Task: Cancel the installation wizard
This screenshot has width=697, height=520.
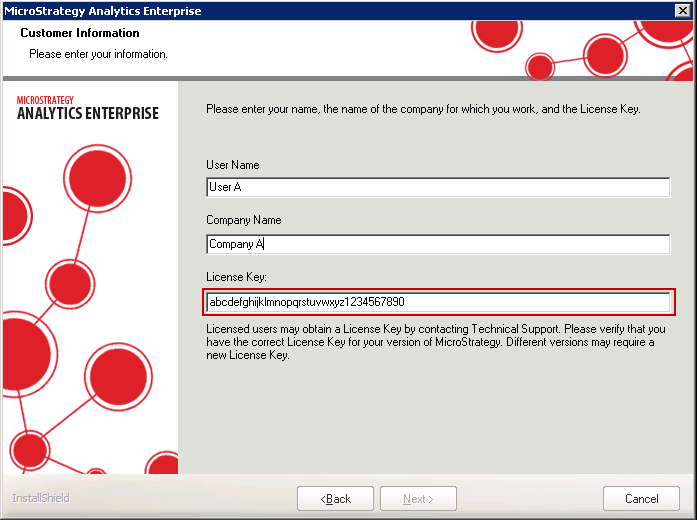Action: point(641,498)
